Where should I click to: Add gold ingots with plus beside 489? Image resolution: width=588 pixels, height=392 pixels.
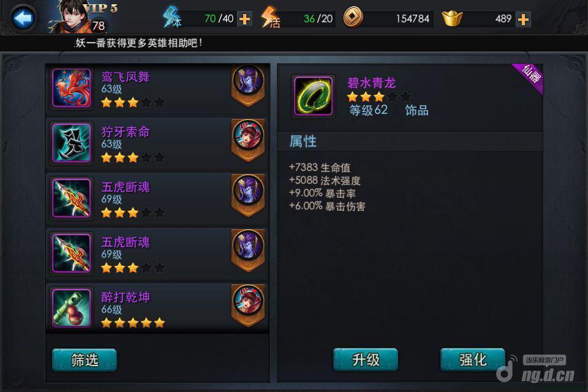(x=523, y=19)
